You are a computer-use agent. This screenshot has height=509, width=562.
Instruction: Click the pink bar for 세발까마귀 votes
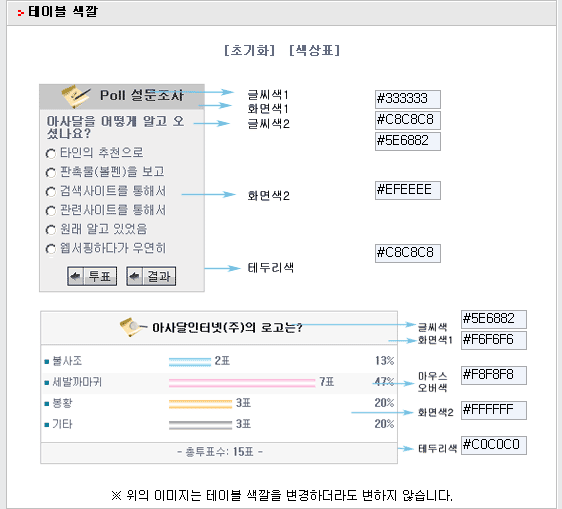click(242, 383)
